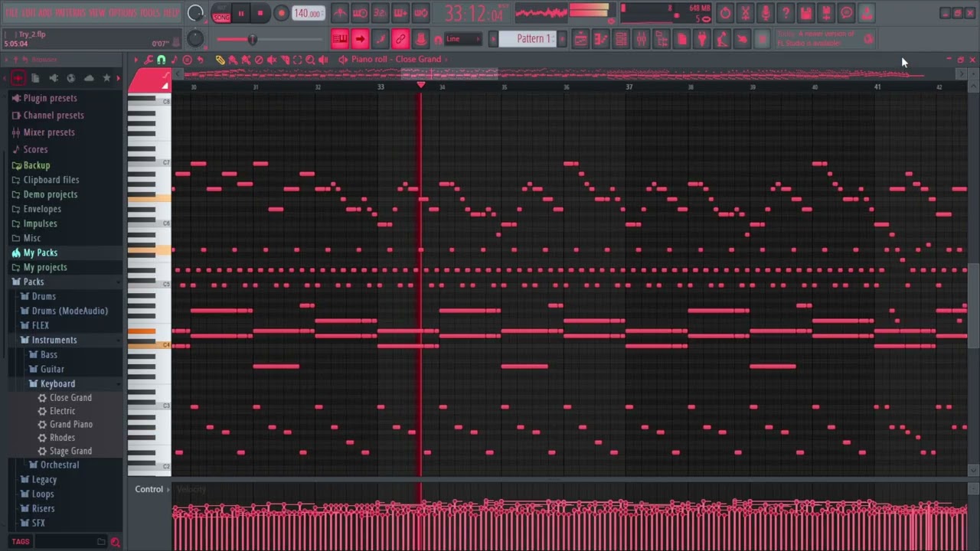The height and width of the screenshot is (551, 980).
Task: Toggle loop recording button
Action: click(421, 13)
